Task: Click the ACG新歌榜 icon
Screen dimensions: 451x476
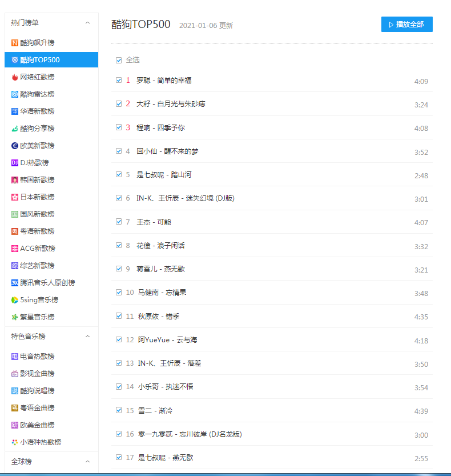Action: click(15, 249)
